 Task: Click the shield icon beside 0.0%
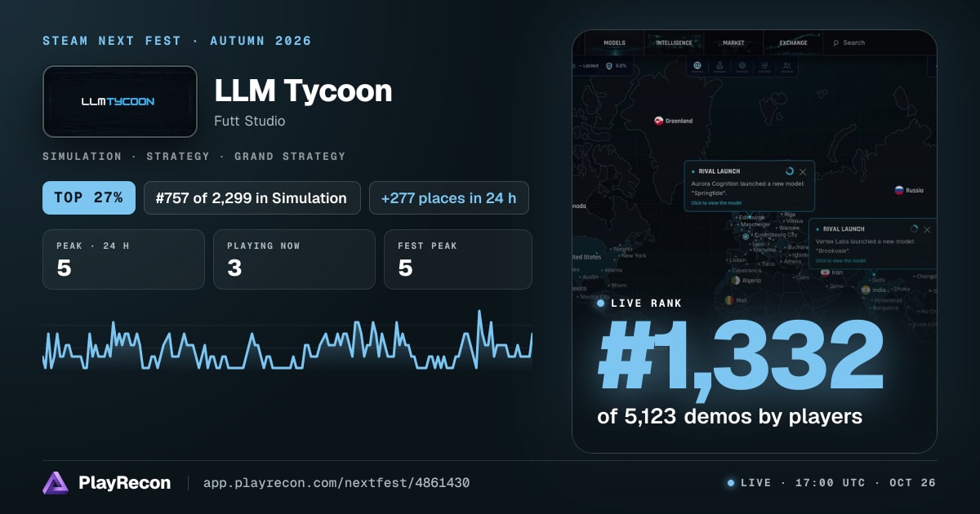pyautogui.click(x=609, y=66)
